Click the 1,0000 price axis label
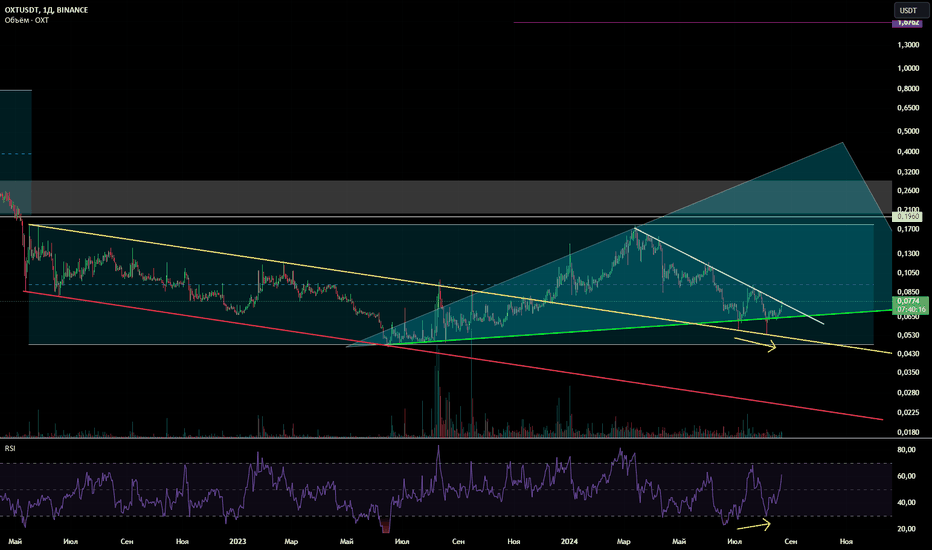932x550 pixels. 908,68
